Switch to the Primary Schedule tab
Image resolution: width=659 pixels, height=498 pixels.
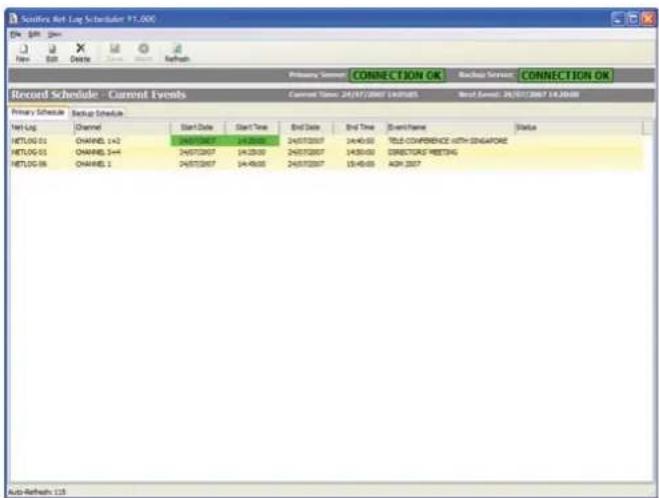coord(38,112)
